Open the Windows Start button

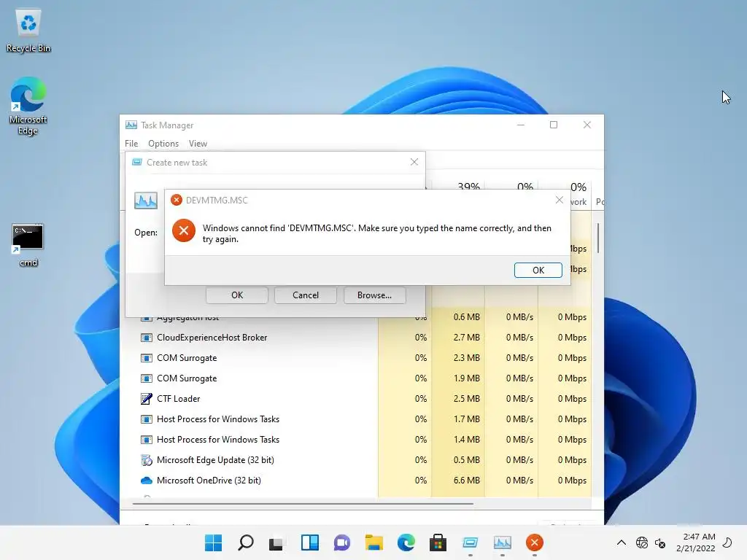tap(214, 542)
